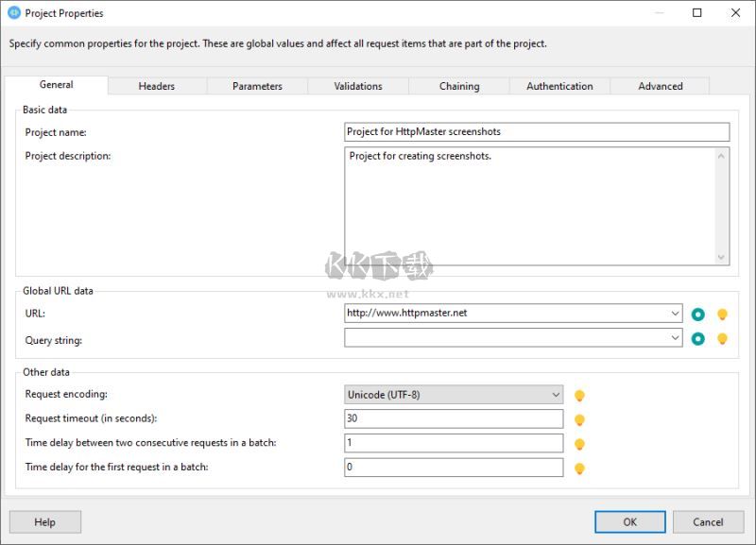
Task: Cancel the Project Properties dialog
Action: tap(708, 522)
